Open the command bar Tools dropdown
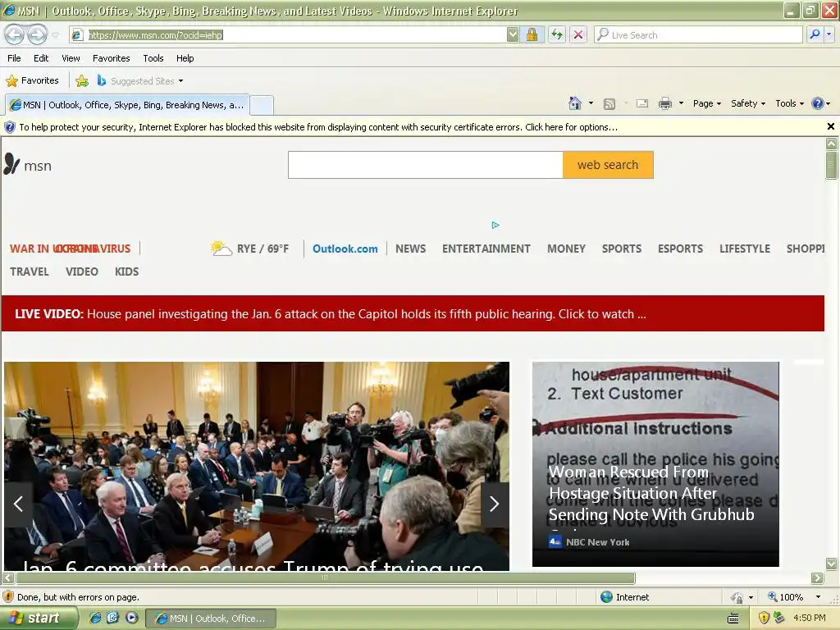The width and height of the screenshot is (840, 630). [790, 103]
